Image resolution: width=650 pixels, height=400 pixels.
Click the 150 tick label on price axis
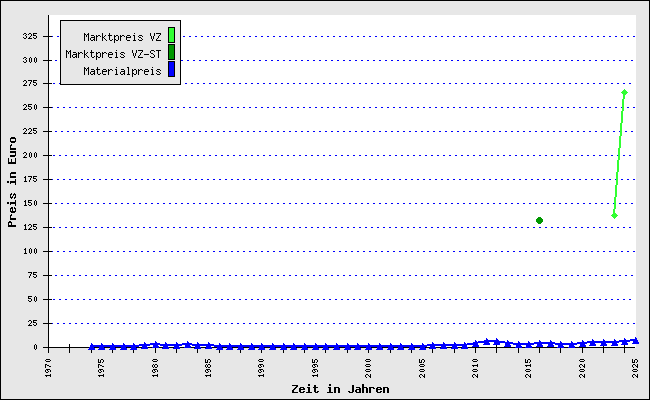[30, 204]
